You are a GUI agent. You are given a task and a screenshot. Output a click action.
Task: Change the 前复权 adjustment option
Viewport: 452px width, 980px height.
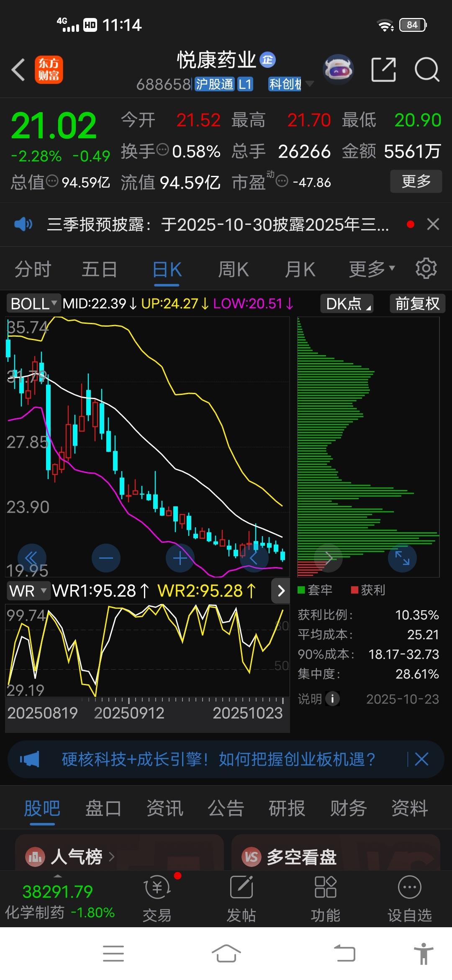tap(417, 304)
